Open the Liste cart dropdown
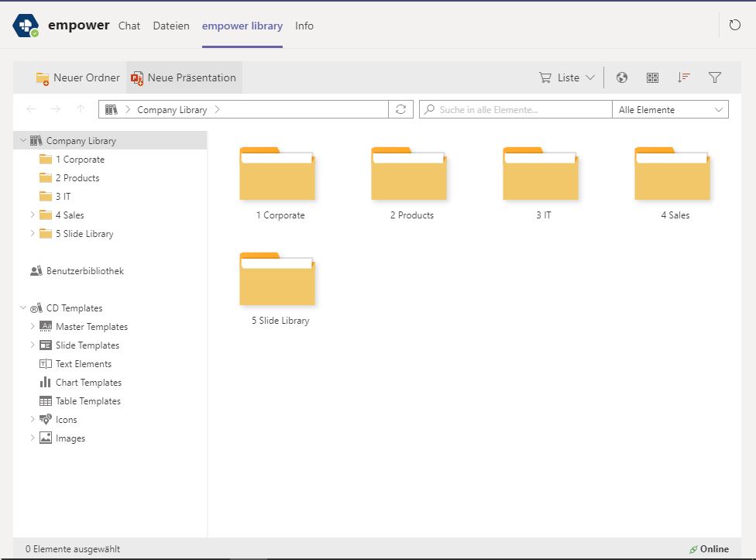This screenshot has height=560, width=756. (x=567, y=77)
